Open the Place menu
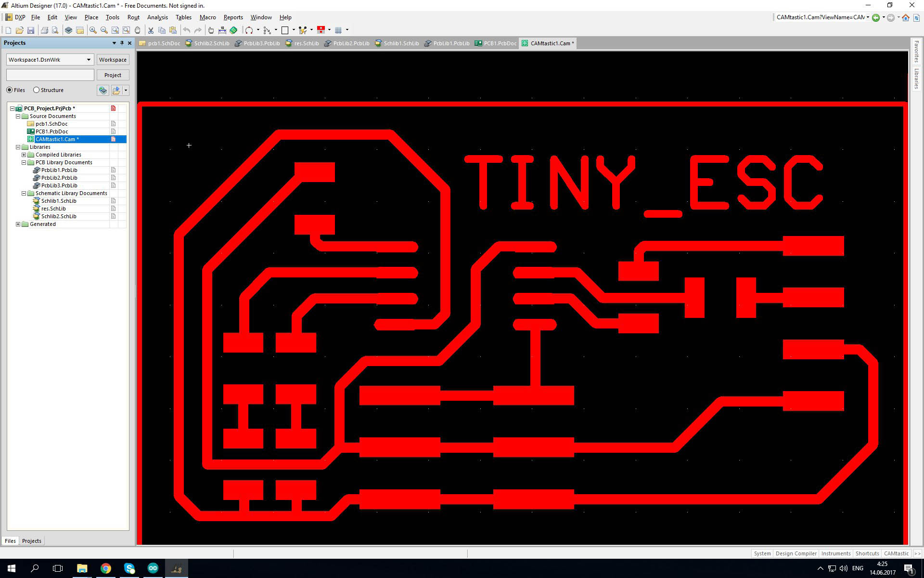The width and height of the screenshot is (924, 578). [x=91, y=17]
